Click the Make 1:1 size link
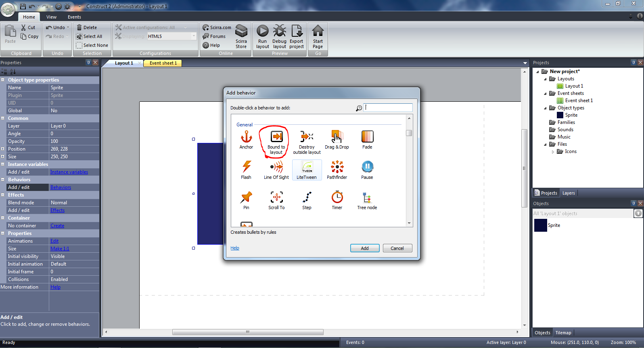This screenshot has height=348, width=644. pyautogui.click(x=60, y=249)
